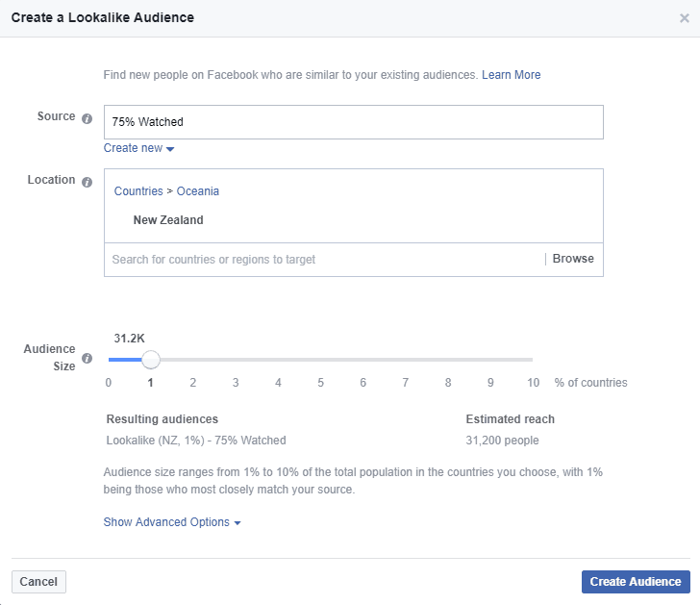Click the Cancel button
700x605 pixels.
pos(38,582)
